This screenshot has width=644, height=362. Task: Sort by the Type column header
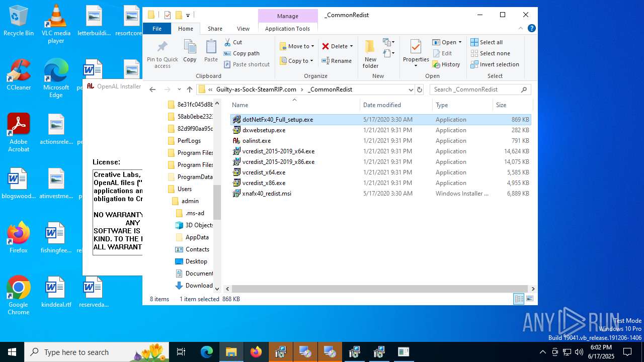(462, 105)
